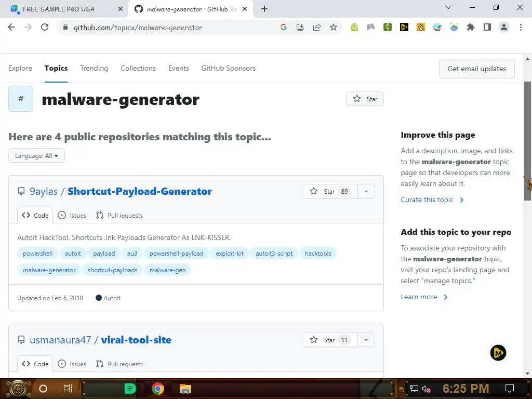
Task: Switch to FREE SAMPLE PRO USA tab
Action: pos(64,9)
